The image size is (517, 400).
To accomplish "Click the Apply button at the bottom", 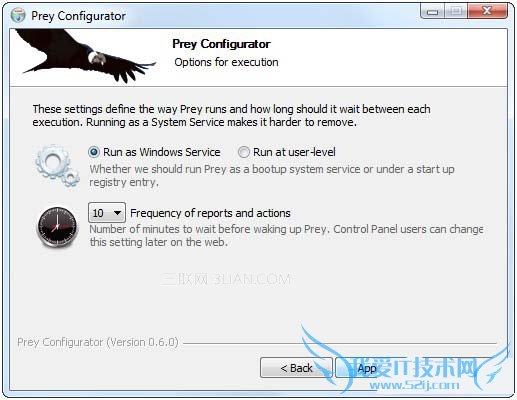I will point(367,368).
